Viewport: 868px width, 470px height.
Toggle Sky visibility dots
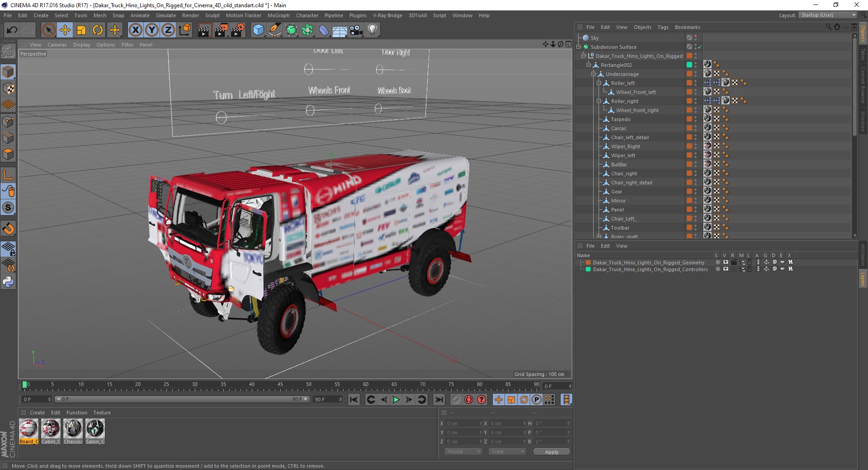695,38
